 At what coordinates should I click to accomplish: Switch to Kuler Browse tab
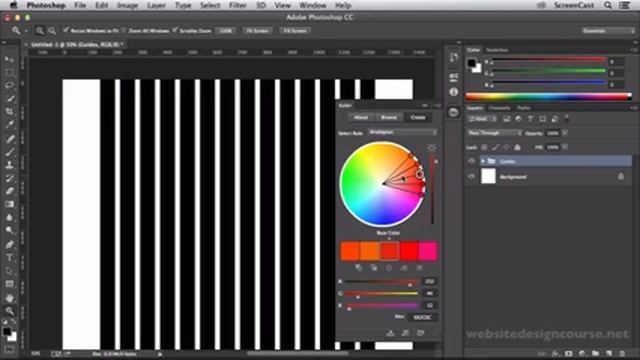389,117
